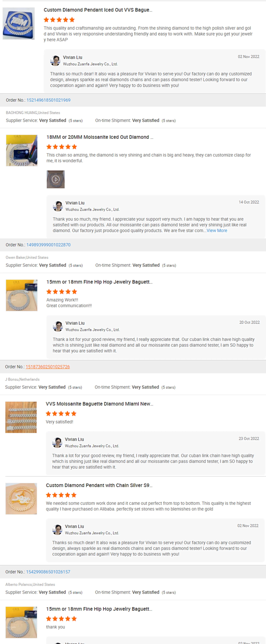Open the 'Custom Diamond Pendant with Chain Silver' title
The image size is (266, 644).
coord(99,485)
